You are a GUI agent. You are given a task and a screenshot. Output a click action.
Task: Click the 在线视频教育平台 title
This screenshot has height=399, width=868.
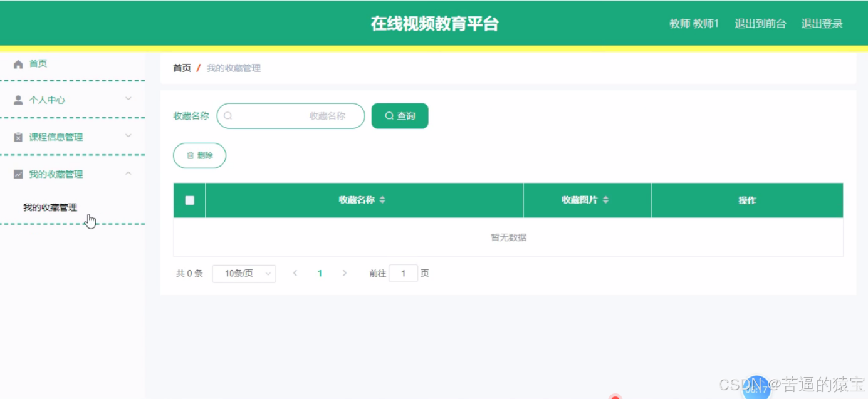click(434, 24)
